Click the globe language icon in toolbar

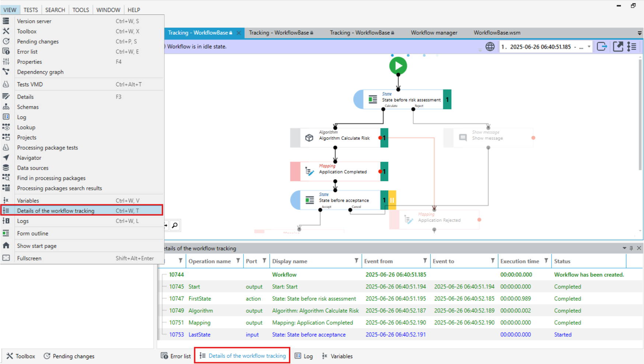(x=490, y=47)
